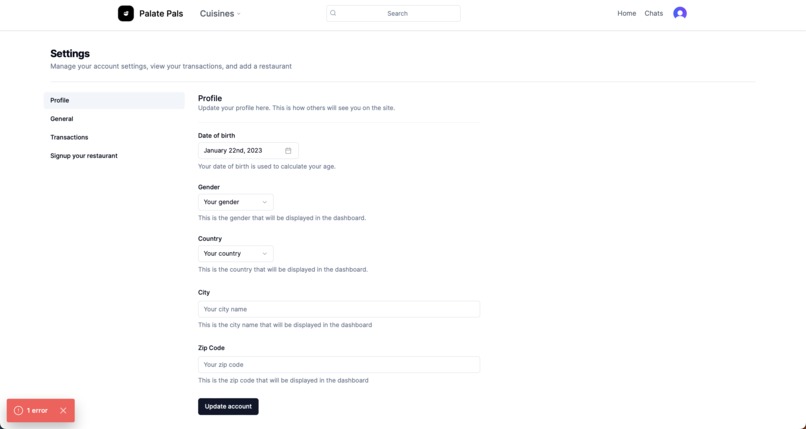The image size is (806, 429).
Task: Open the user avatar profile icon
Action: point(680,13)
